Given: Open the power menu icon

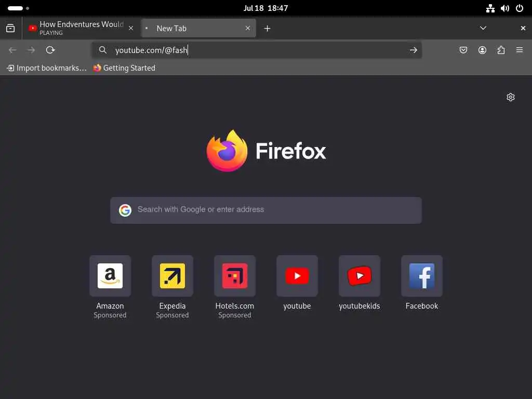Looking at the screenshot, I should 520,8.
